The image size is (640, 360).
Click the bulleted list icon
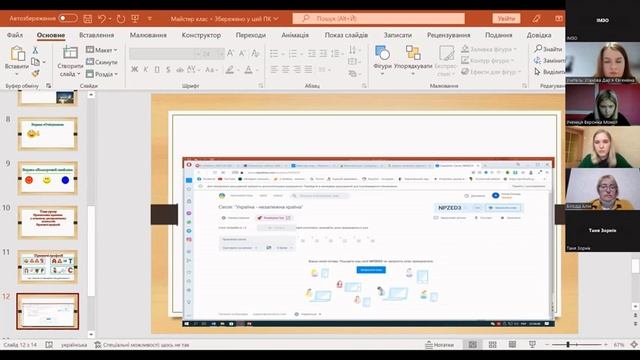pyautogui.click(x=274, y=53)
